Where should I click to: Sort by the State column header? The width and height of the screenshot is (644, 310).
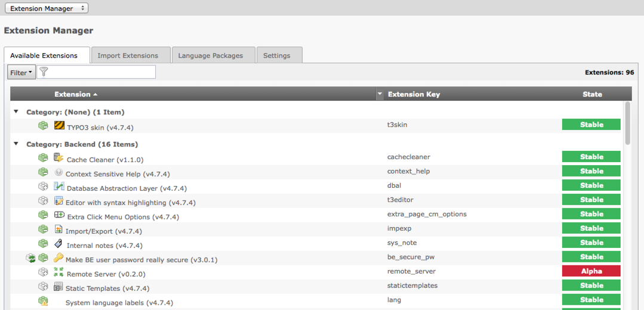(x=592, y=94)
